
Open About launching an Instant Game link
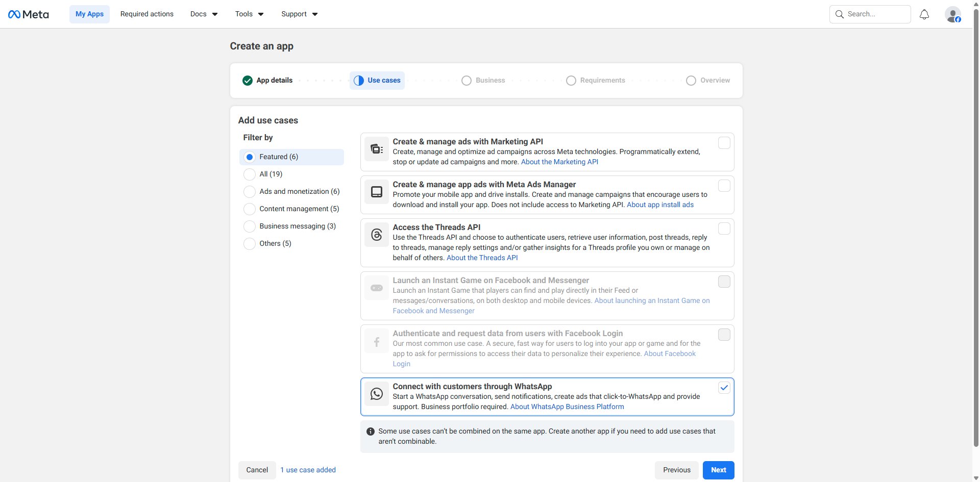coord(652,301)
